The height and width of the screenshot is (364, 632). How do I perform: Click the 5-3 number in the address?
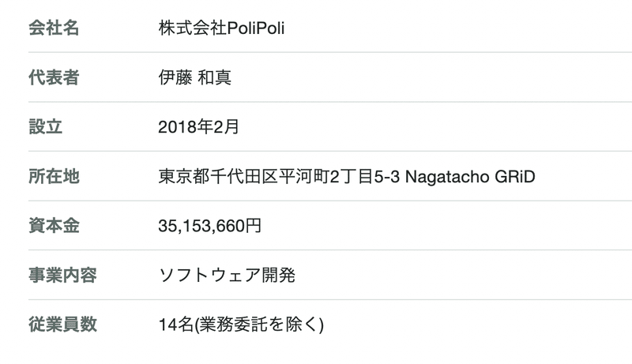click(386, 177)
